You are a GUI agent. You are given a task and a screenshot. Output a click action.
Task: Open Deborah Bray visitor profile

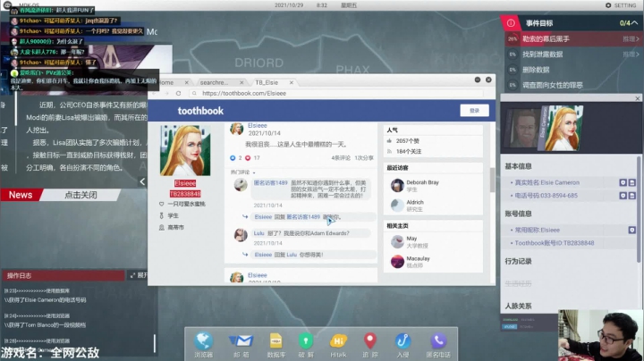point(422,182)
